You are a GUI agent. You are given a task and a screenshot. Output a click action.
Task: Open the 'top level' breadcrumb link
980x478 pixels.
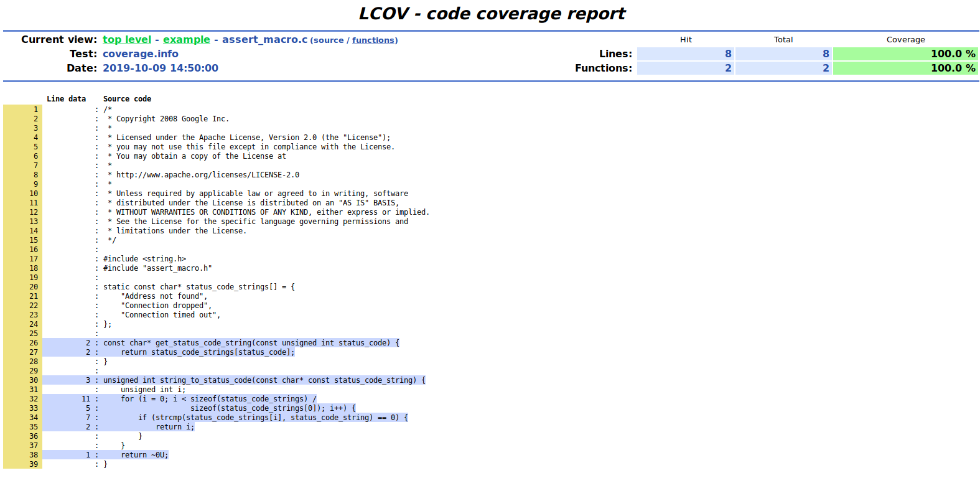tap(127, 39)
